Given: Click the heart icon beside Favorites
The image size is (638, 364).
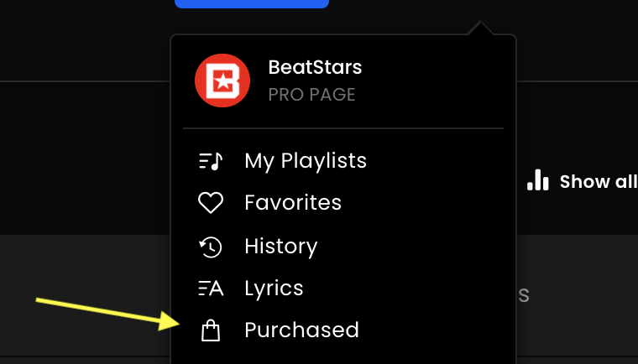Looking at the screenshot, I should click(211, 202).
